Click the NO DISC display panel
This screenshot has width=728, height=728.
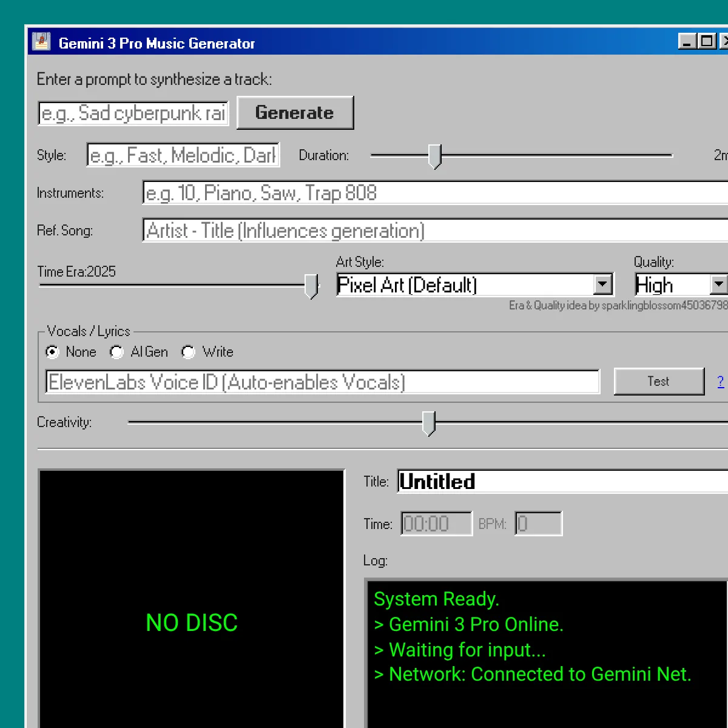(191, 622)
